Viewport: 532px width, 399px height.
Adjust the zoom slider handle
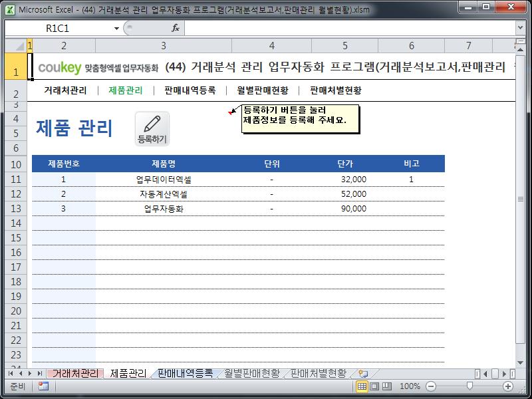tap(469, 386)
